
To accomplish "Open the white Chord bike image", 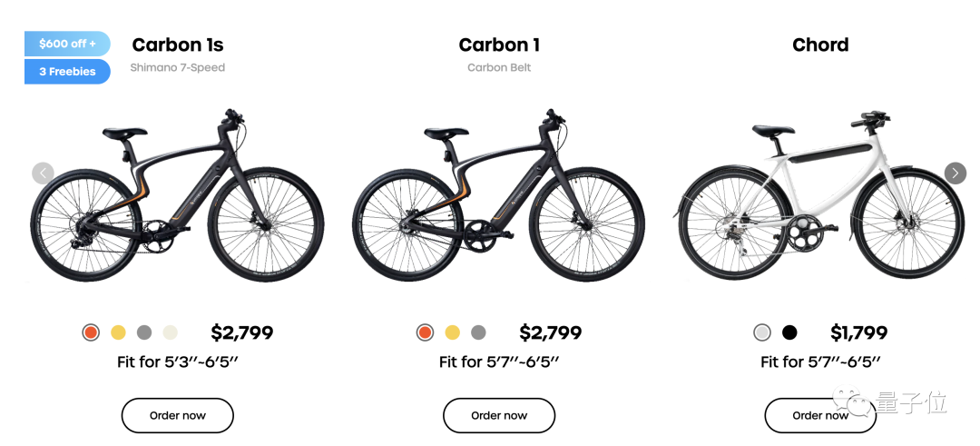I will tap(821, 194).
